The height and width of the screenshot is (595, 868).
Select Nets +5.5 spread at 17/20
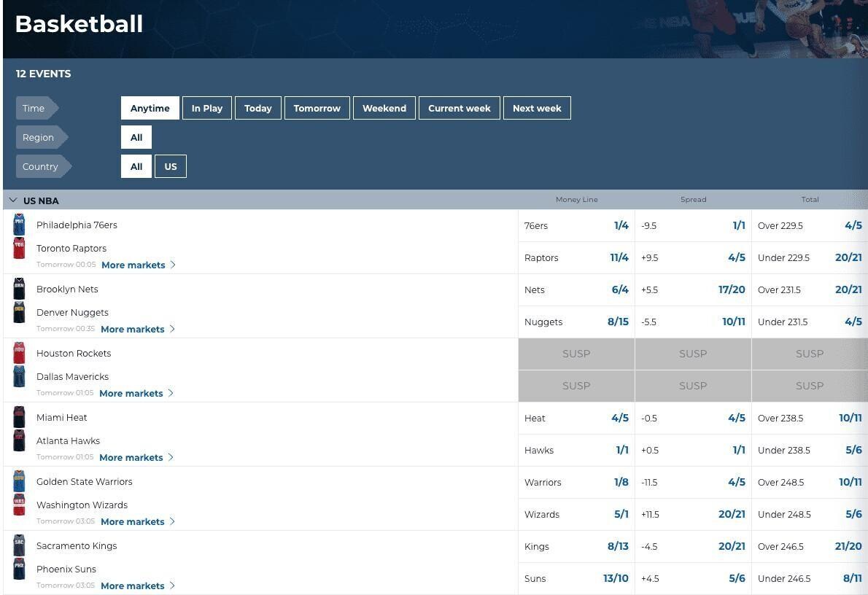[x=693, y=290]
